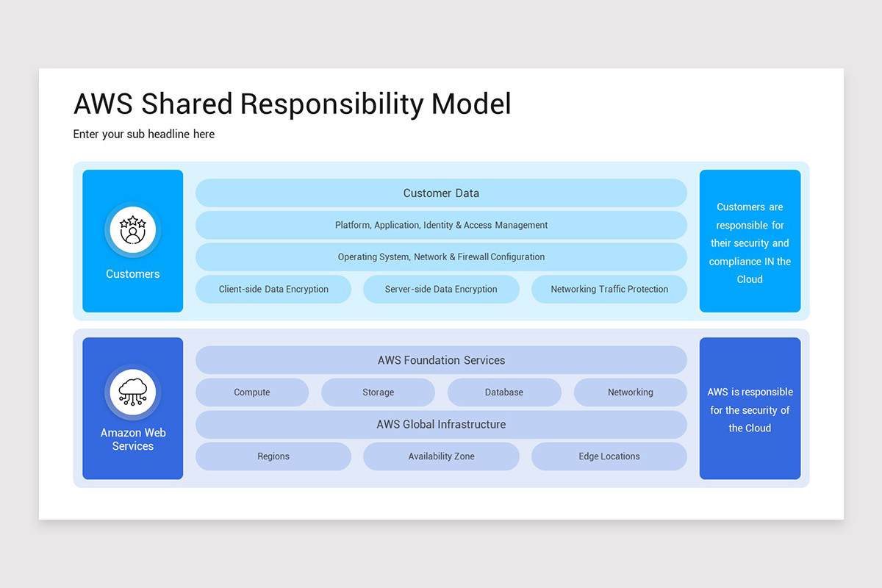This screenshot has height=588, width=882.
Task: Click the Customer Data bar
Action: [x=441, y=193]
